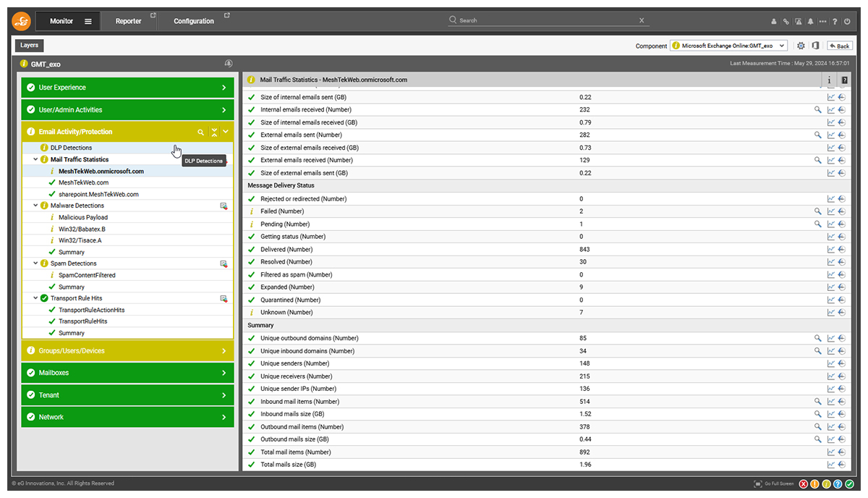868x498 pixels.
Task: Click magnifier for Unique outbound domains
Action: 818,338
